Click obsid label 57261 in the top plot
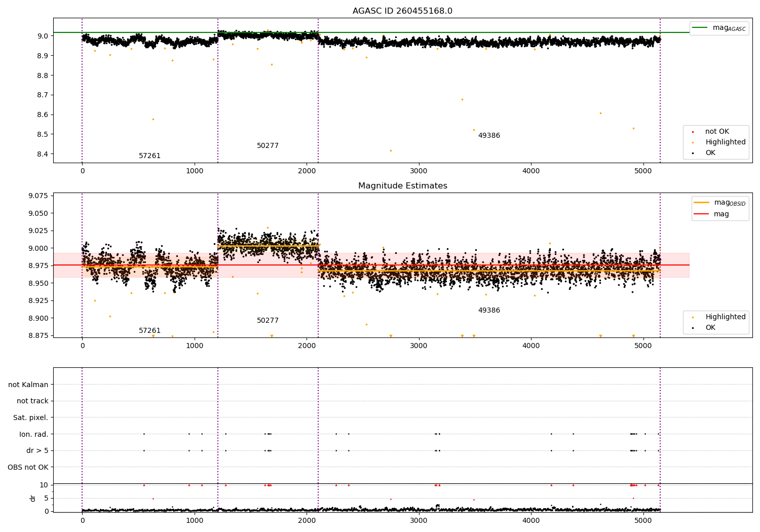The height and width of the screenshot is (532, 760). click(149, 156)
